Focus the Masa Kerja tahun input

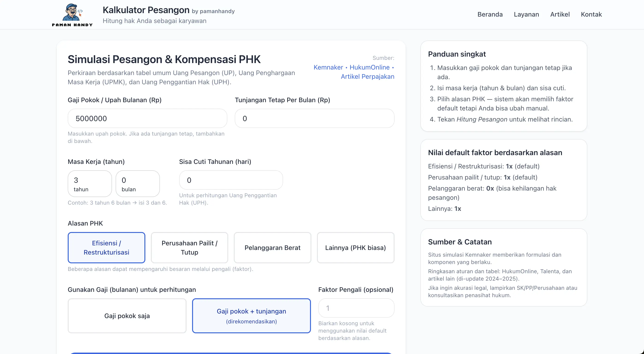tap(90, 183)
